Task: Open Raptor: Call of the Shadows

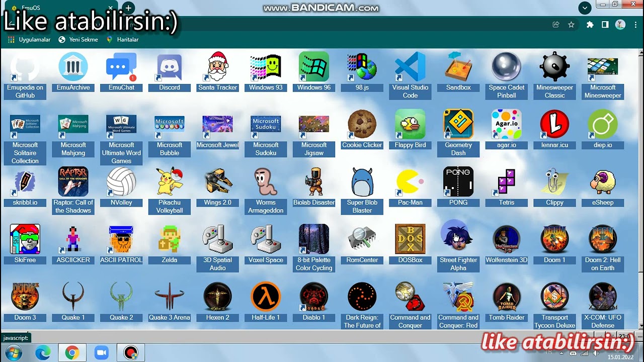Action: click(73, 182)
